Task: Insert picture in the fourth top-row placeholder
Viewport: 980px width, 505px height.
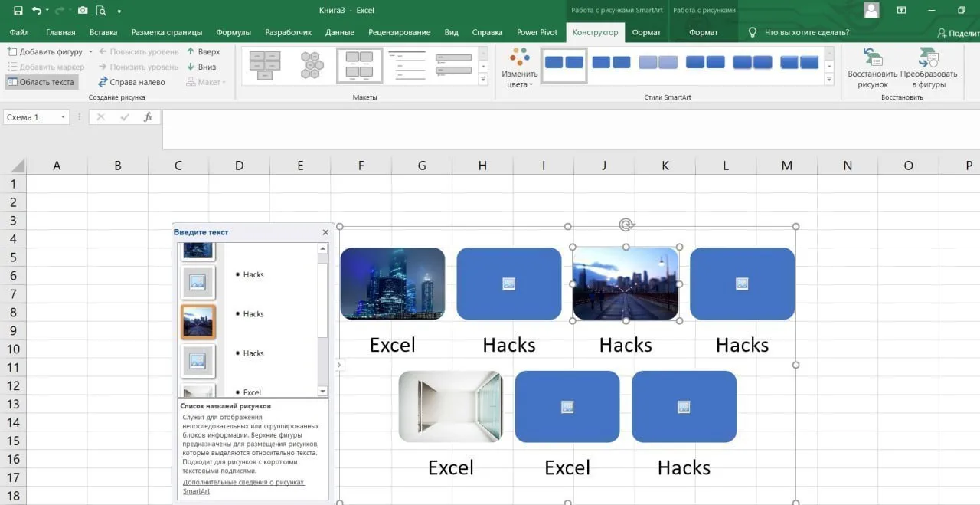Action: [x=742, y=284]
